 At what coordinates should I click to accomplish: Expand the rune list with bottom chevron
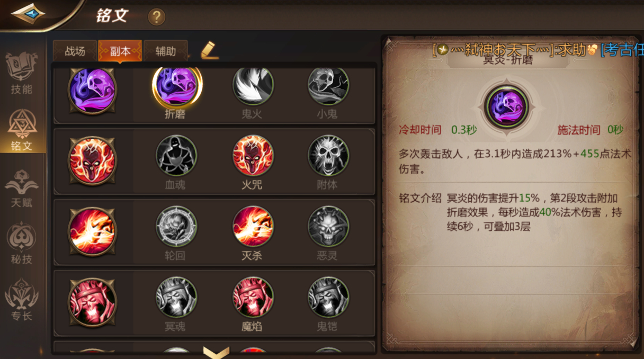coord(216,352)
